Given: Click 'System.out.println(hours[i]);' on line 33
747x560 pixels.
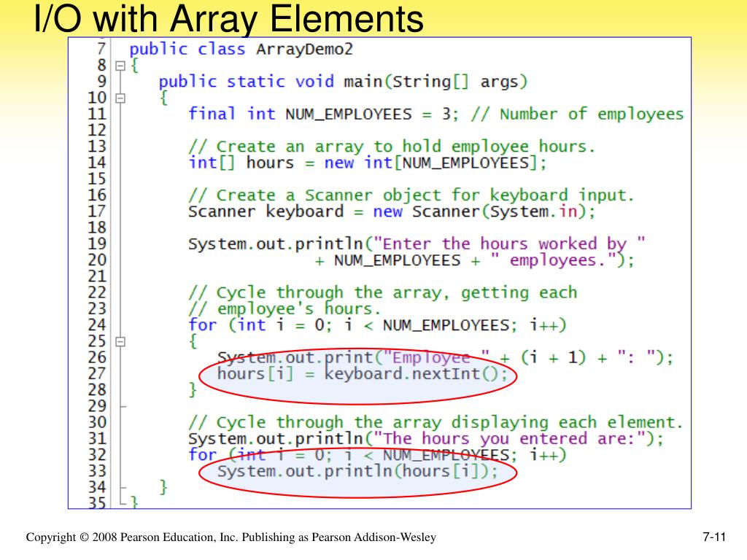Looking at the screenshot, I should [357, 471].
